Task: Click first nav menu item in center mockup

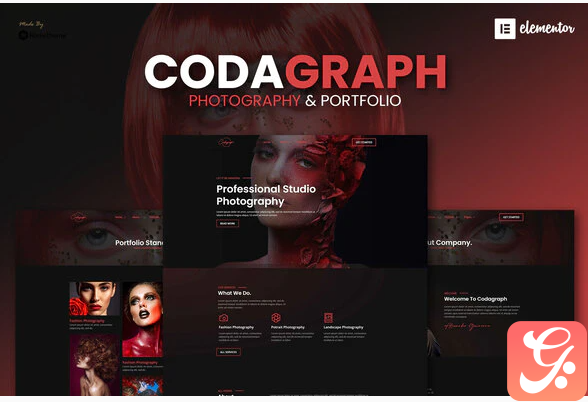Action: pos(267,142)
